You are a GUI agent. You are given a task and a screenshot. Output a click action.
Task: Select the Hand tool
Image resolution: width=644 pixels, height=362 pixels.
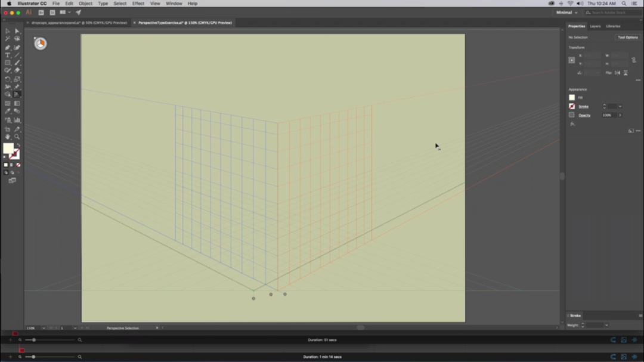point(8,137)
